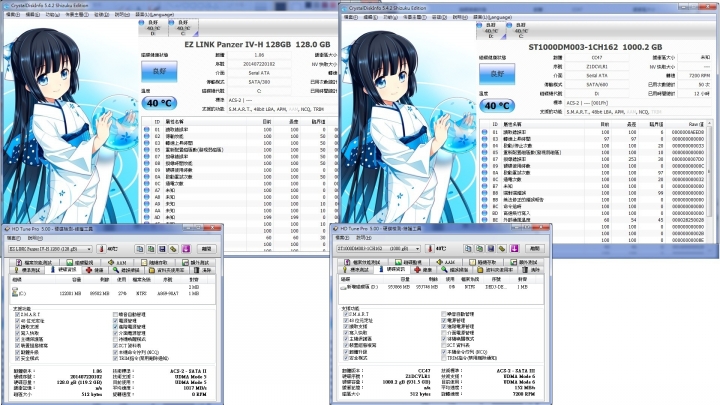Switch to Health tab with red cross, right HD Tune

coord(423,270)
